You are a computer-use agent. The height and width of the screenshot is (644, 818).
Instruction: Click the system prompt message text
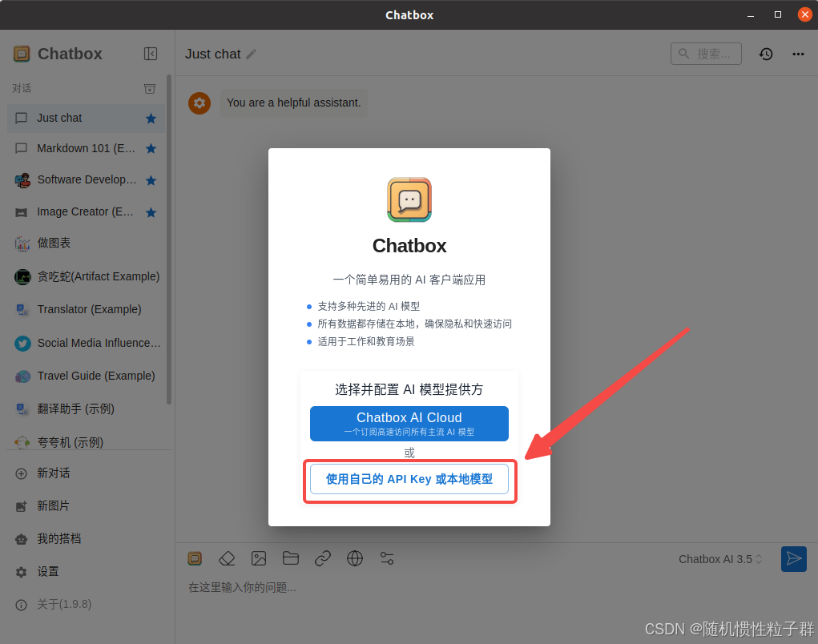click(294, 103)
